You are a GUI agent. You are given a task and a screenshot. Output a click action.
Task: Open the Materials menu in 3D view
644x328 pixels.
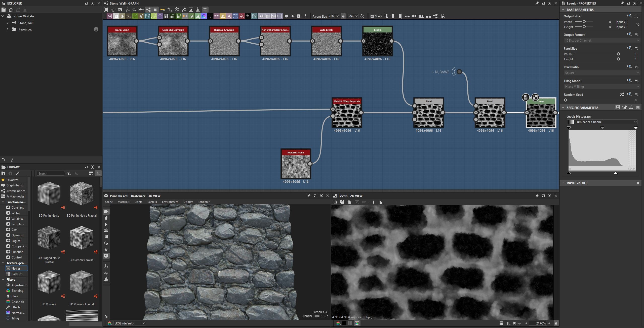(x=124, y=202)
